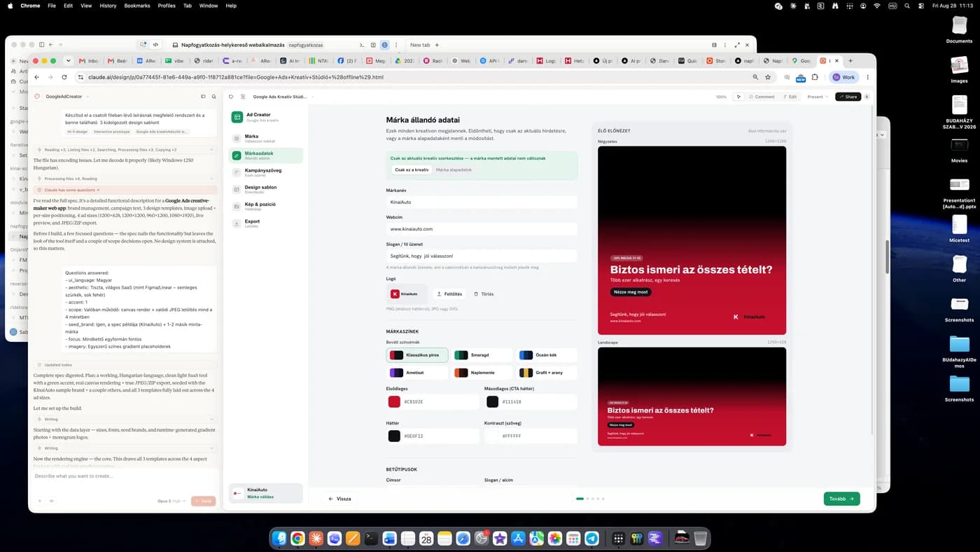Expand the 'Processing files ×4, Reading' row

[x=125, y=179]
